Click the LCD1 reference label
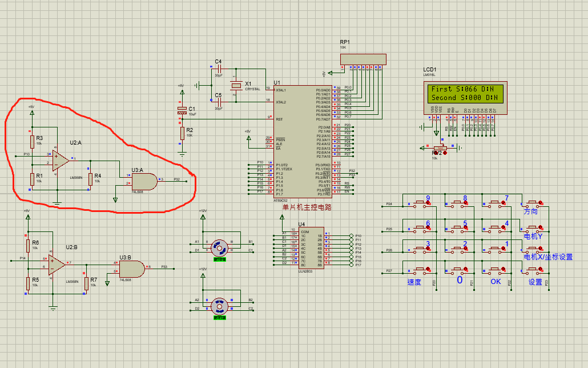 click(430, 70)
